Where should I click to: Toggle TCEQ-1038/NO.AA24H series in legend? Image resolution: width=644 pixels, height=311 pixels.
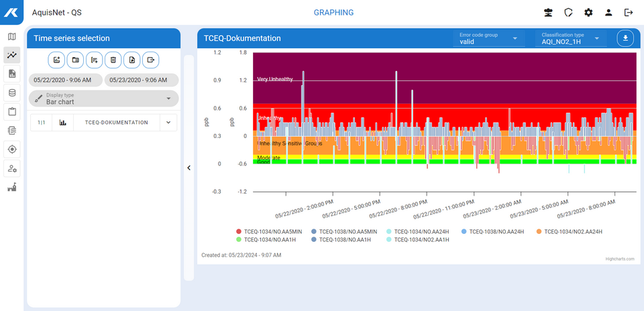tap(494, 231)
